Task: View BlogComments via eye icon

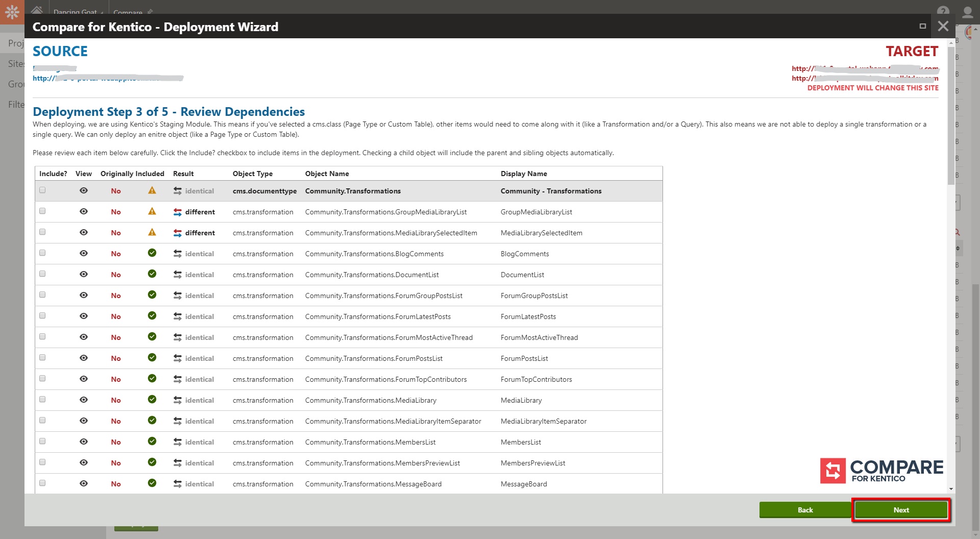Action: click(84, 253)
